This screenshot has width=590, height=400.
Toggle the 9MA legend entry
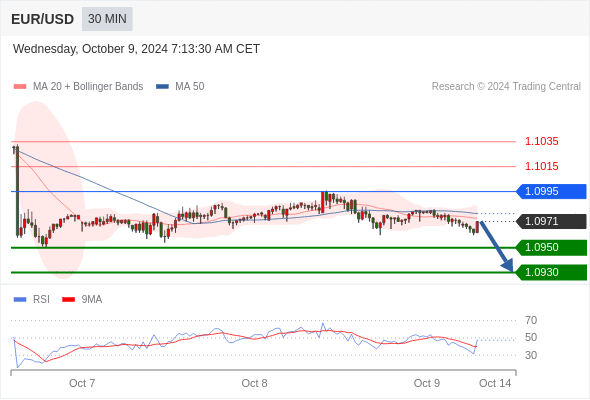point(82,300)
